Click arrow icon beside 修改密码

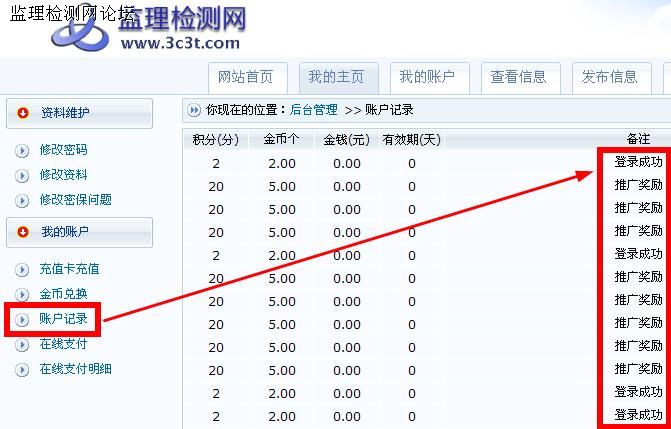pyautogui.click(x=22, y=151)
